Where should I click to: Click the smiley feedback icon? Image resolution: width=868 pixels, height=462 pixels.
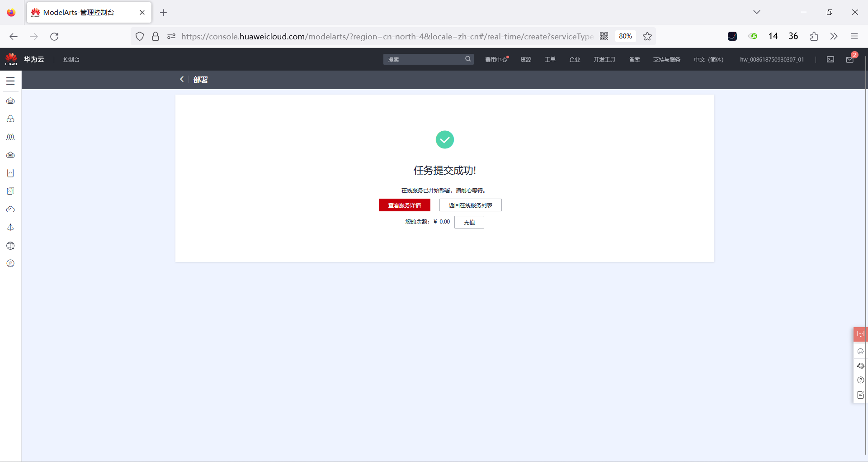coord(861,351)
